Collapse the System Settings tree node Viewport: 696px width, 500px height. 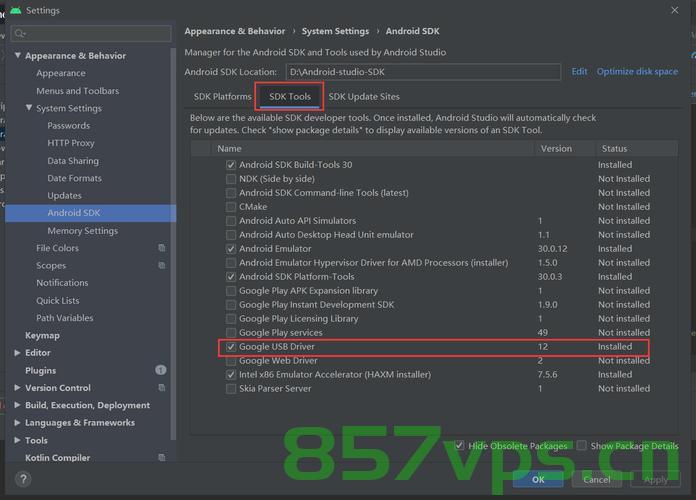click(29, 108)
